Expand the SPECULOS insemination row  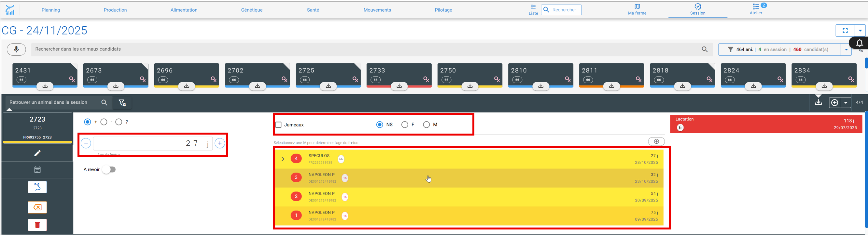(x=283, y=159)
